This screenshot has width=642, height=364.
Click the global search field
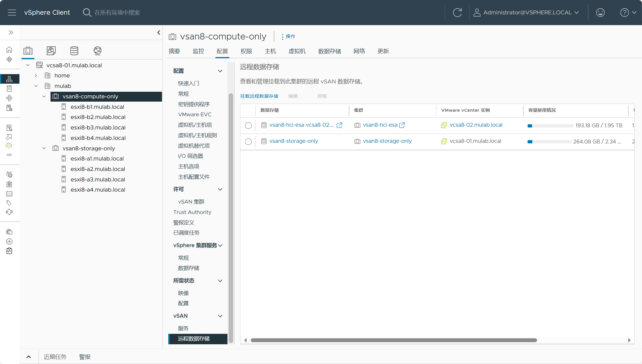pyautogui.click(x=117, y=13)
